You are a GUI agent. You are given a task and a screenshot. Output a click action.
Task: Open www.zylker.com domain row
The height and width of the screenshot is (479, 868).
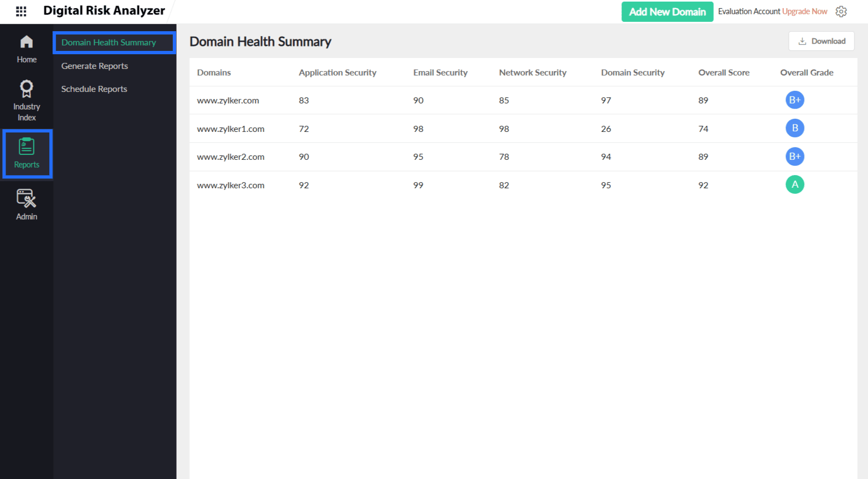pyautogui.click(x=228, y=101)
